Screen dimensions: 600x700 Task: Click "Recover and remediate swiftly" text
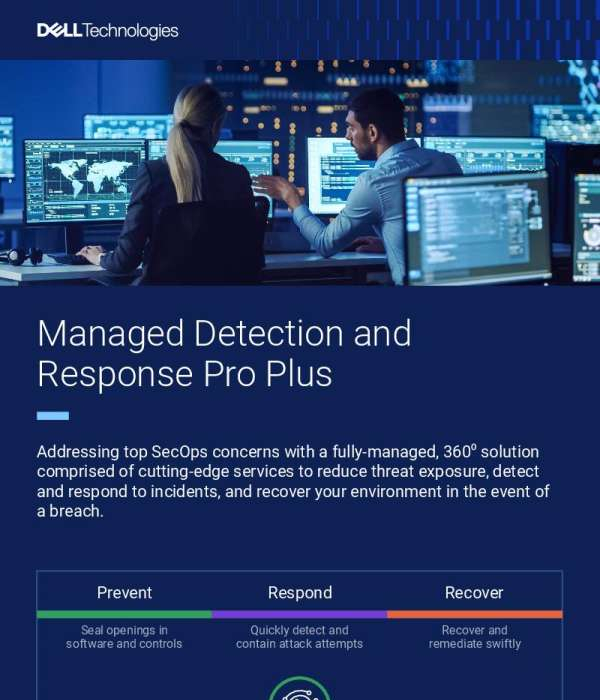[474, 637]
